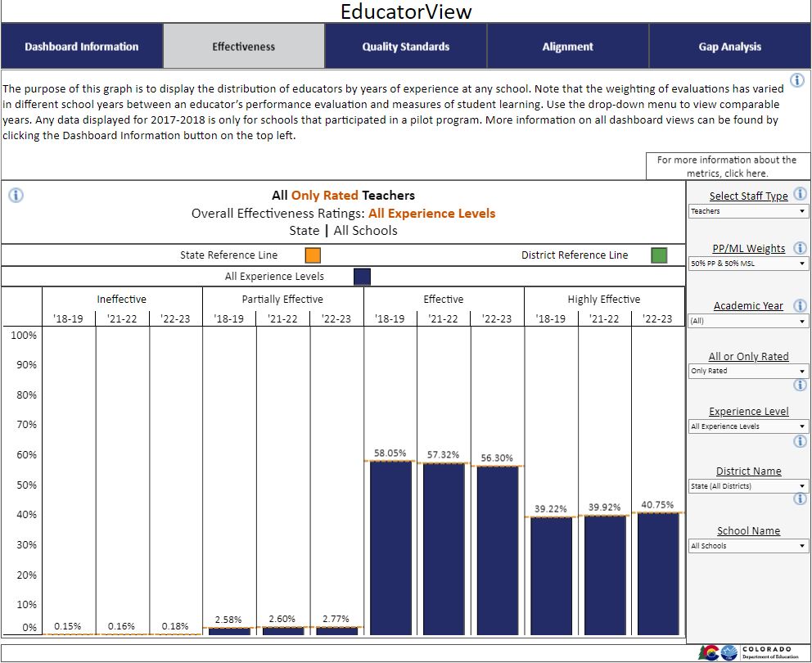Click the 'All Experience Levels' legend label

pos(274,277)
